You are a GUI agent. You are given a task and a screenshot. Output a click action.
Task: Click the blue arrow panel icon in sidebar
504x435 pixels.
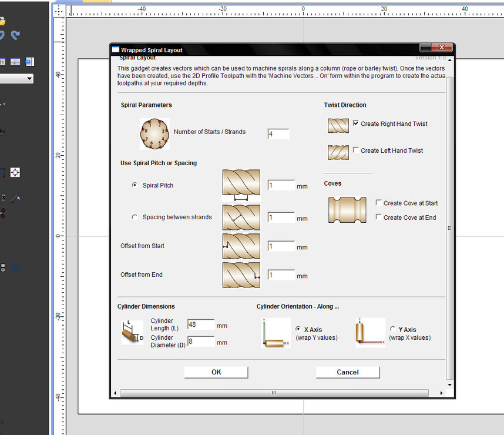[x=29, y=62]
